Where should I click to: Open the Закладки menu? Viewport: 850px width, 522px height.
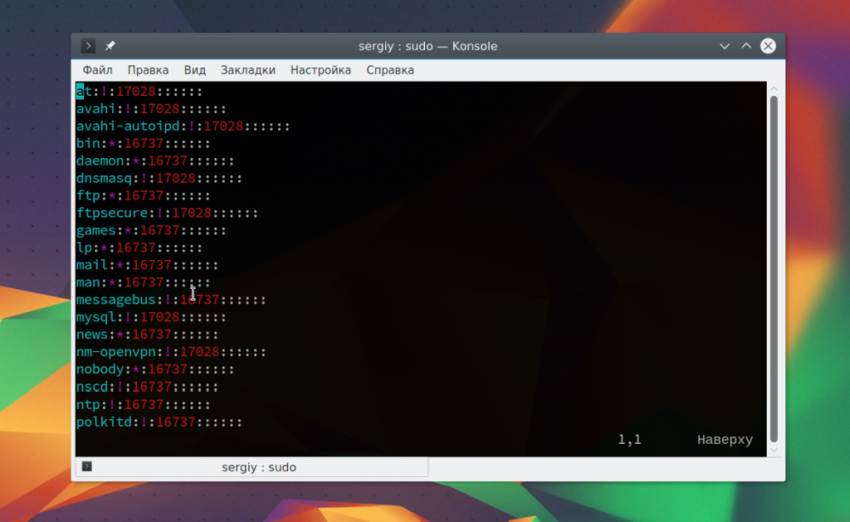[x=248, y=70]
